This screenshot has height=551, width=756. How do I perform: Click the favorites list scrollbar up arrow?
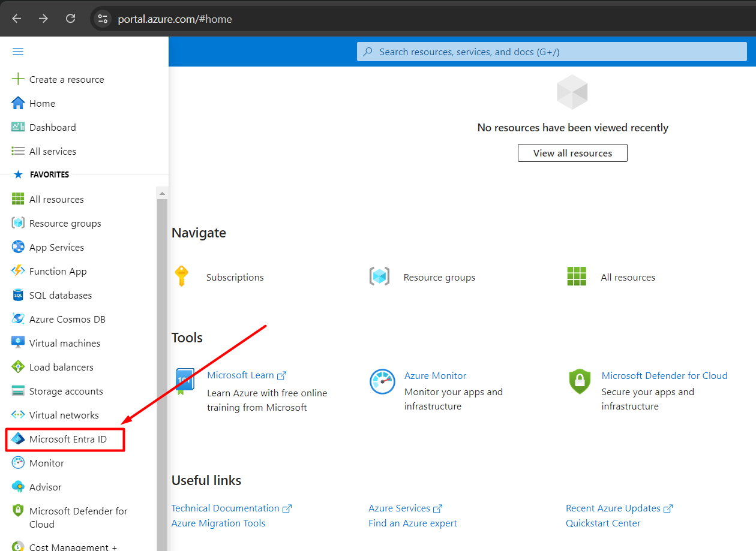click(162, 193)
